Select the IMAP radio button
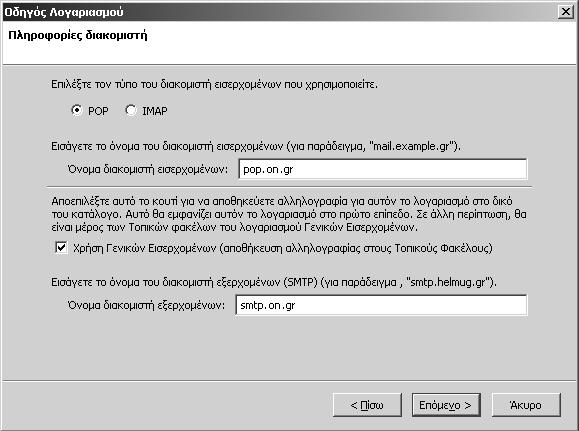The width and height of the screenshot is (579, 431). [131, 110]
